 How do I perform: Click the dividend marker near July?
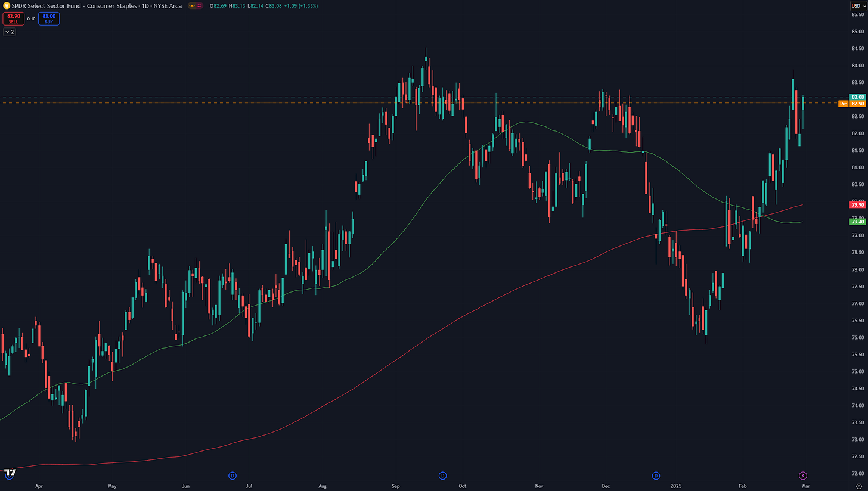pyautogui.click(x=232, y=475)
